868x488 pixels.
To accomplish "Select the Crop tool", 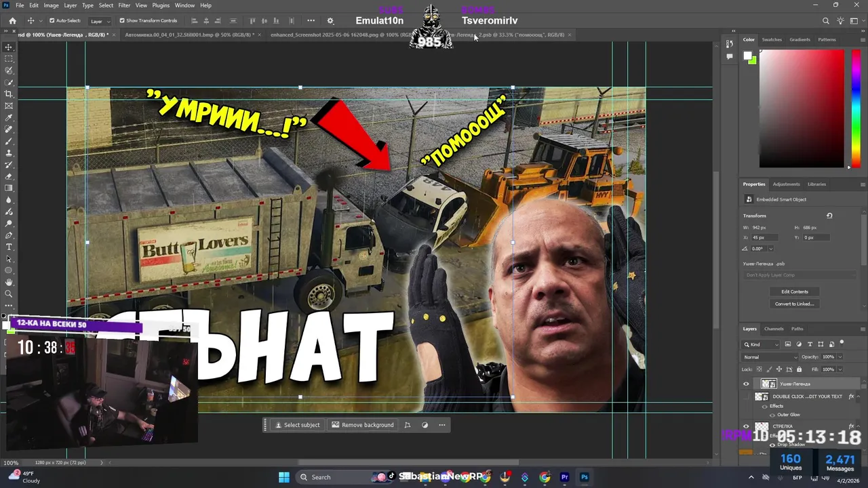I will pos(9,94).
